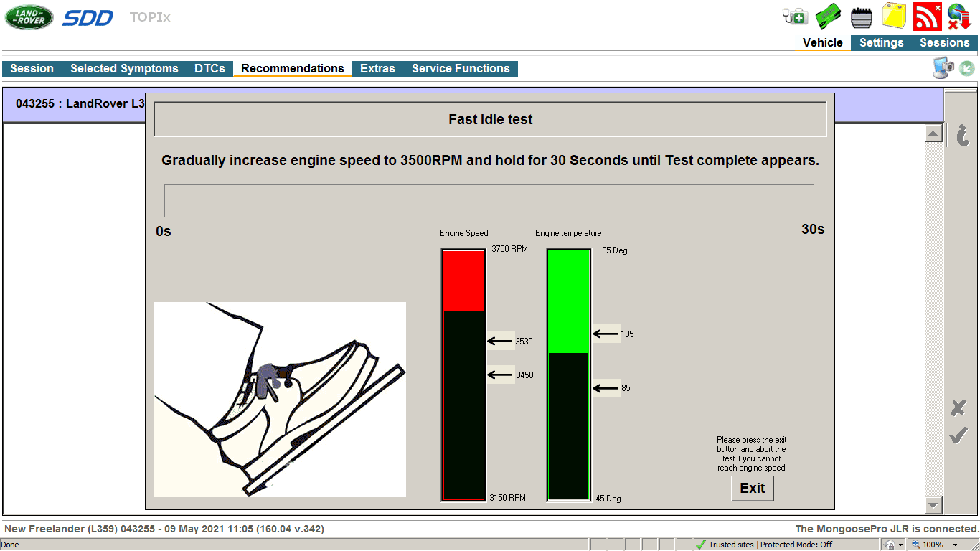Click the Trusted sites Protected Mode status
The image size is (980, 551).
(x=771, y=545)
